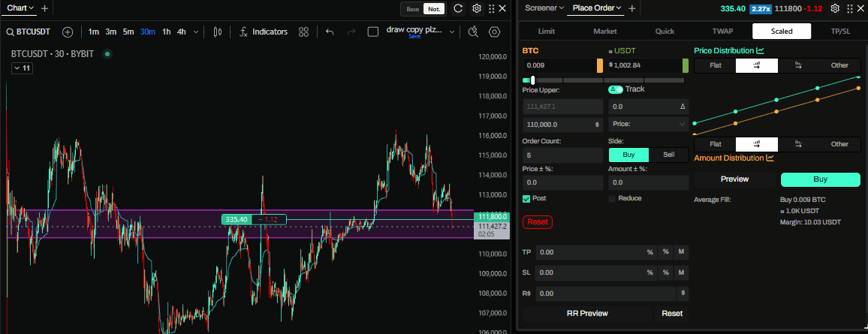Toggle the Track switch
Viewport: 868px width, 334px height.
pyautogui.click(x=615, y=89)
